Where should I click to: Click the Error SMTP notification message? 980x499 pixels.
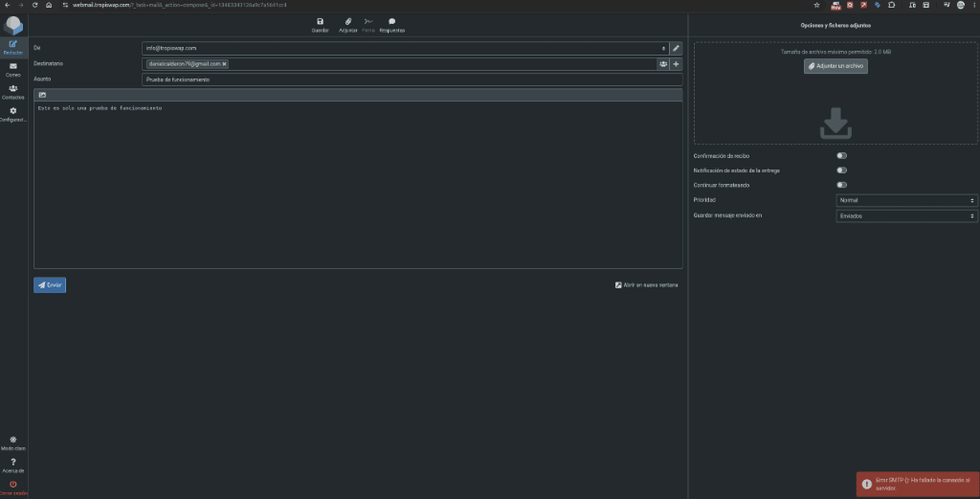[918, 484]
